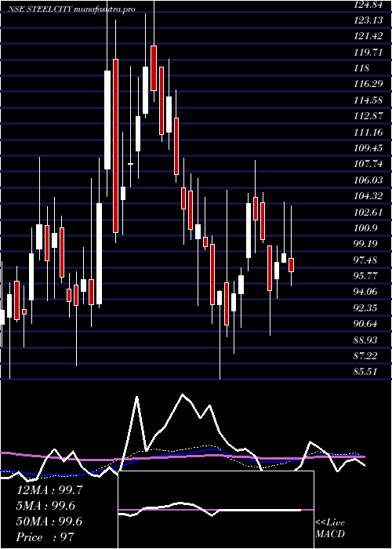Click the 121.42 price axis label
Screen dimensions: 392x549
click(x=368, y=36)
